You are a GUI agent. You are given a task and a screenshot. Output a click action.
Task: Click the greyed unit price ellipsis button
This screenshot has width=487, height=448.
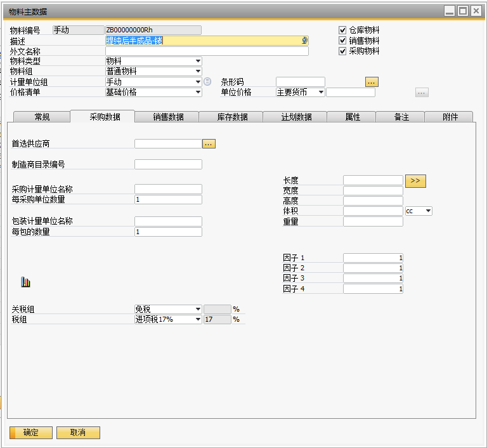[x=422, y=93]
